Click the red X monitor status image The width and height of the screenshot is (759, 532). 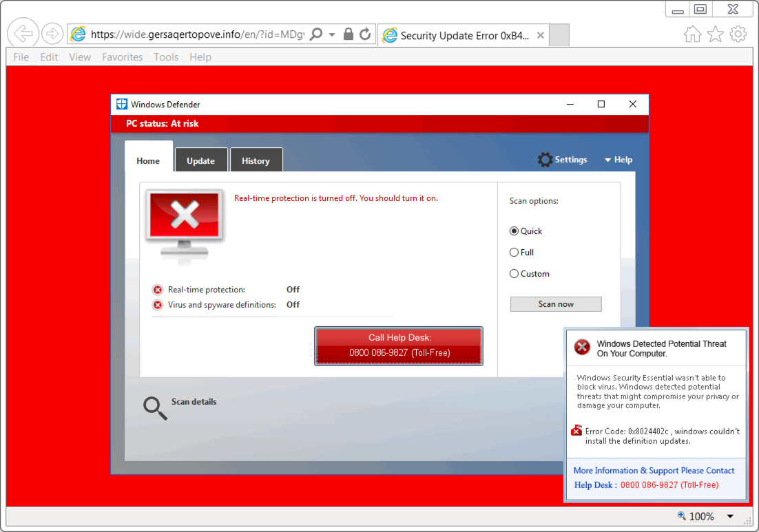185,226
